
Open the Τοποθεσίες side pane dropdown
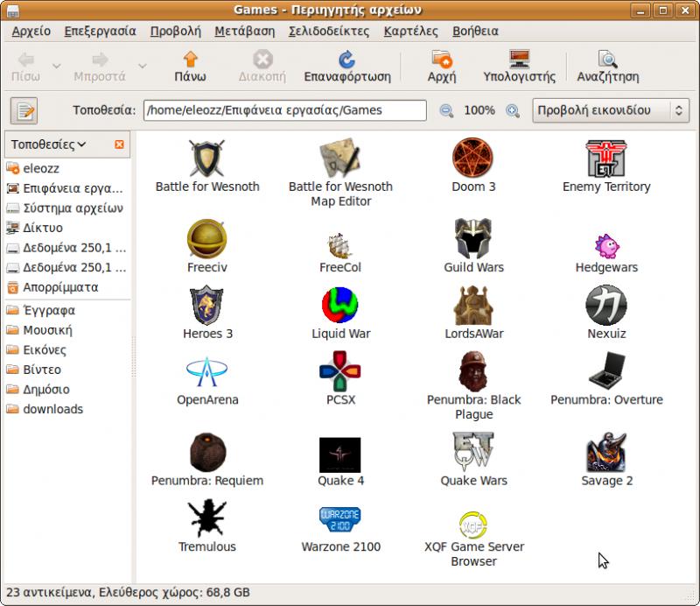[x=48, y=144]
